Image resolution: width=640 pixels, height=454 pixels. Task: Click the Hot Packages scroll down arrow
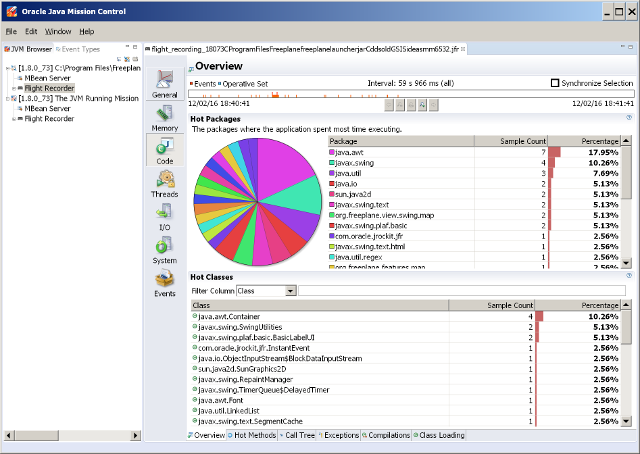tap(626, 263)
